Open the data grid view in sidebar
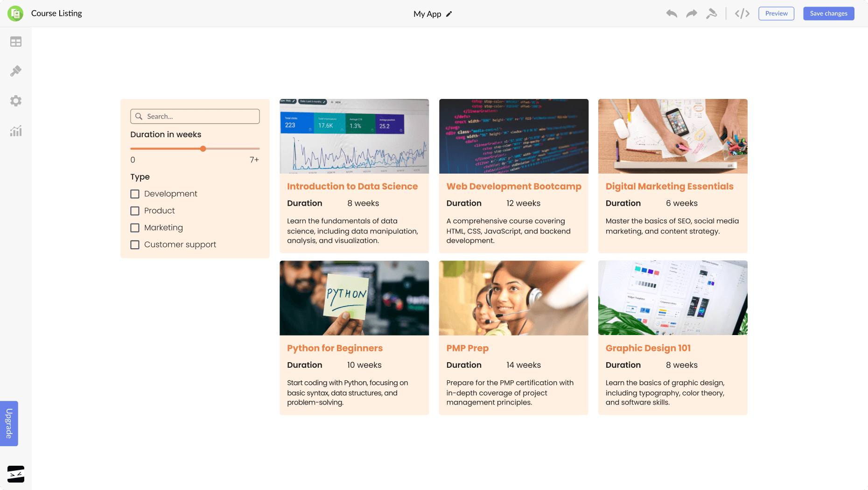Screen dimensions: 868x490 point(15,42)
